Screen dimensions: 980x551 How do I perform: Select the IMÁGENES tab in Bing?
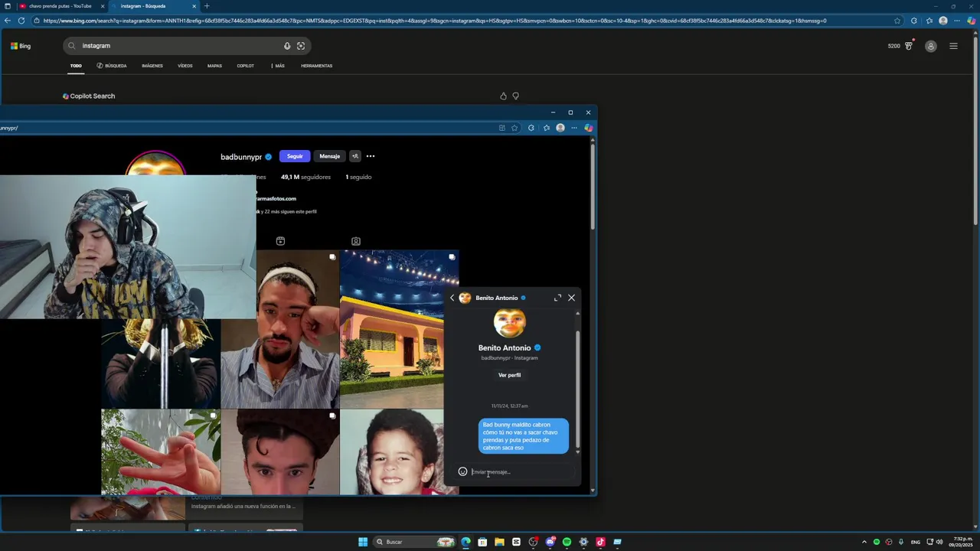[152, 66]
